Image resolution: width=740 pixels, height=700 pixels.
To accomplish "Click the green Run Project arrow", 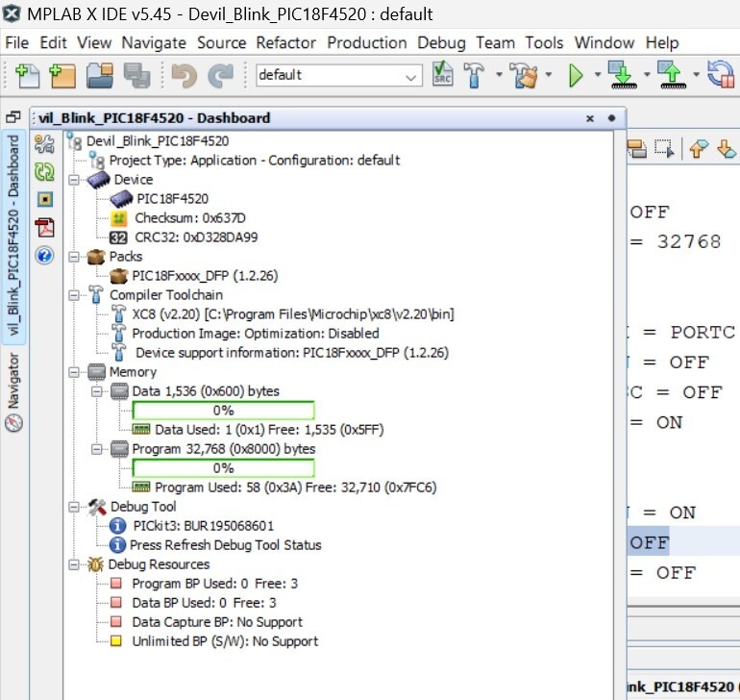I will click(576, 75).
